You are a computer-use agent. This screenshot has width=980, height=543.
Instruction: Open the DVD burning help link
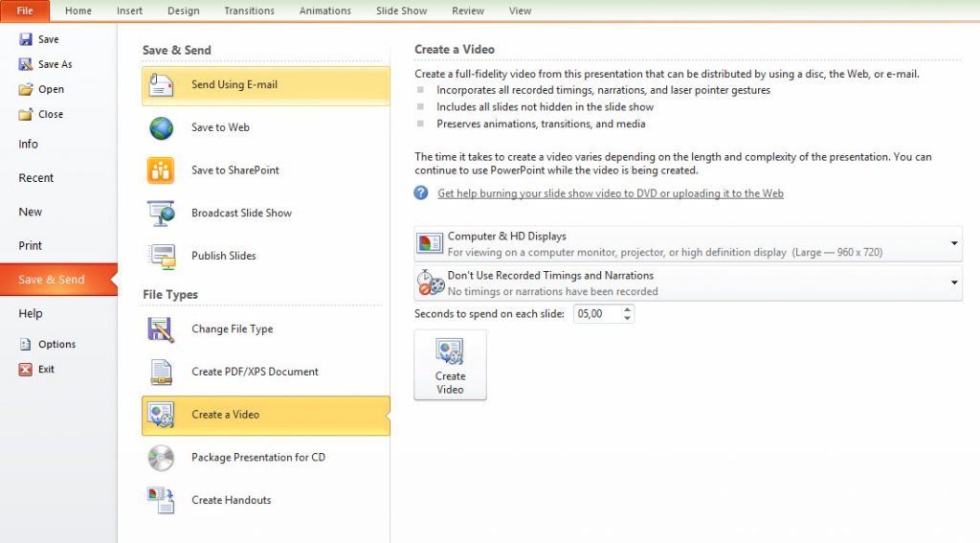pyautogui.click(x=610, y=193)
